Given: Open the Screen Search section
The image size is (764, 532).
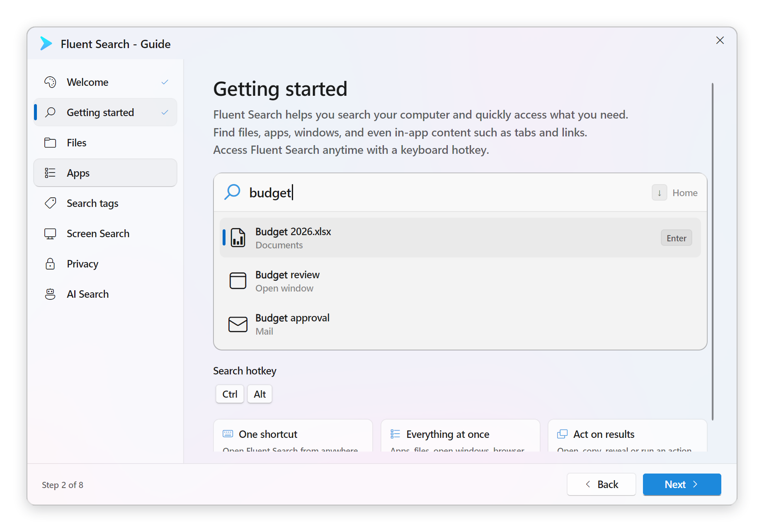Looking at the screenshot, I should coord(105,233).
